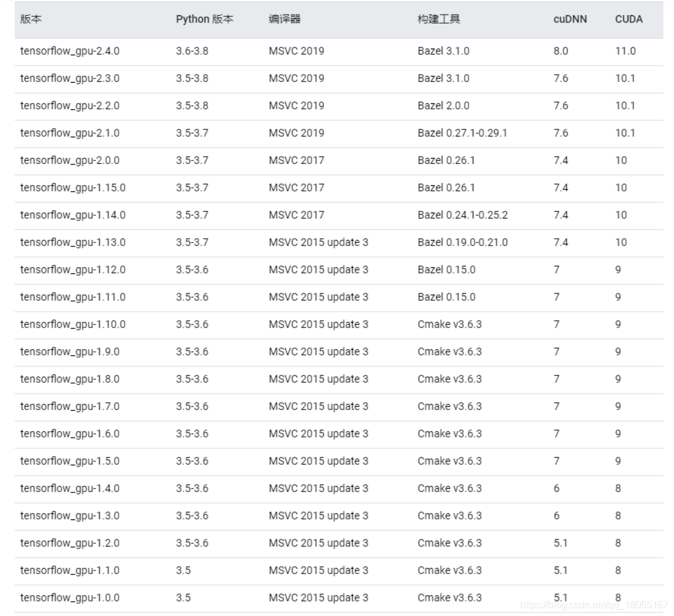The height and width of the screenshot is (616, 674).
Task: Select the tensorflow_gpu-2.1.0 cell
Action: [70, 133]
